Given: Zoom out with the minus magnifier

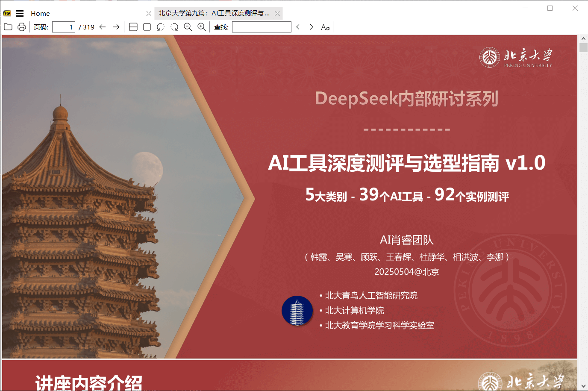Looking at the screenshot, I should coord(188,27).
